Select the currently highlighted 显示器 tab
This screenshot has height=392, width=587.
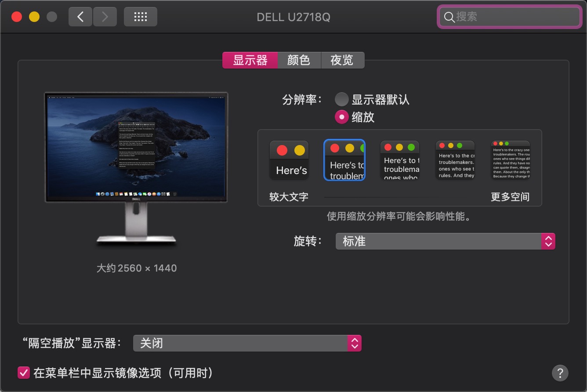coord(250,60)
